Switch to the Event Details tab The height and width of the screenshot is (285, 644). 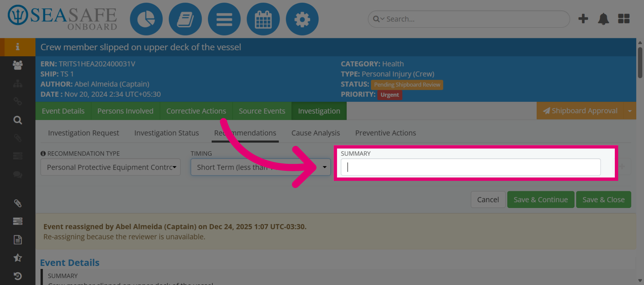[x=63, y=111]
